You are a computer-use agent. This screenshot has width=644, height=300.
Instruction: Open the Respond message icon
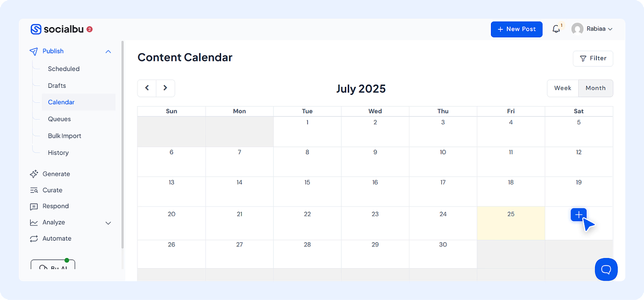[x=34, y=207]
